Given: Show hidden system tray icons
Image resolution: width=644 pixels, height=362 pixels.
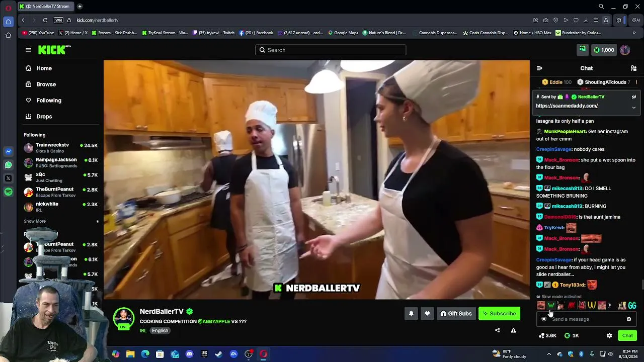Looking at the screenshot, I should tap(550, 354).
